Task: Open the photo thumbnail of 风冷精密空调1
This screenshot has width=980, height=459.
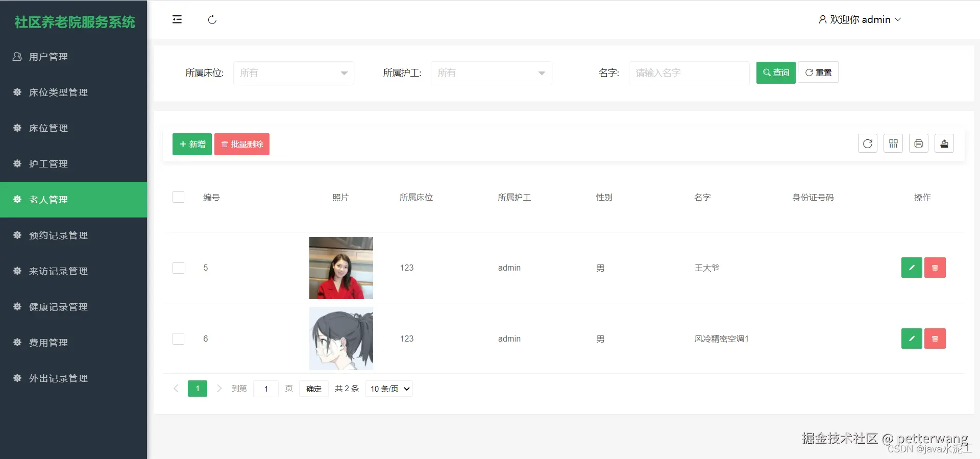Action: tap(341, 339)
